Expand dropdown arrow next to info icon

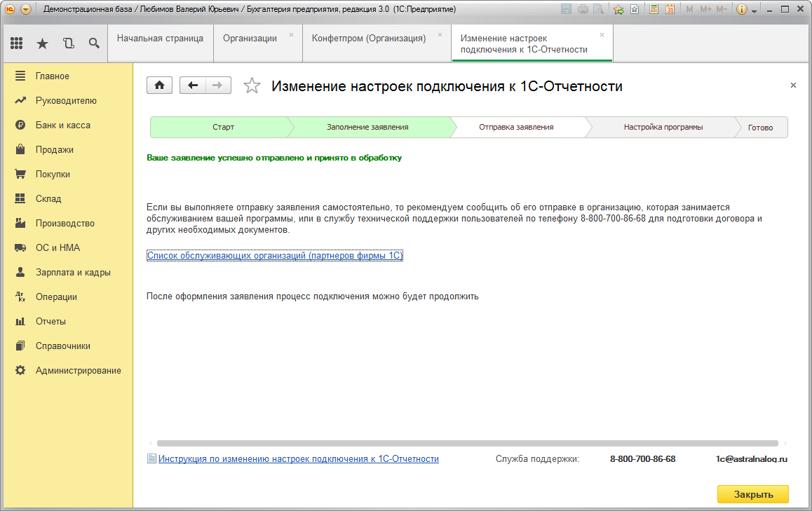tap(754, 11)
